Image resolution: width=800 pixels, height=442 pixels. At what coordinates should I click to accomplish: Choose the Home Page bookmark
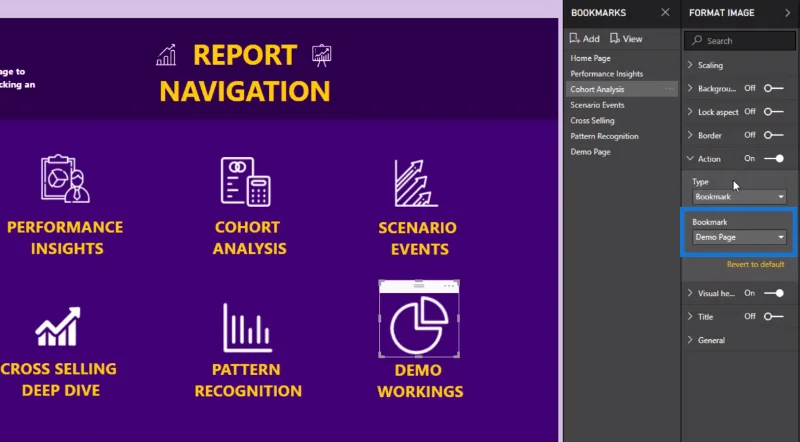click(x=590, y=58)
